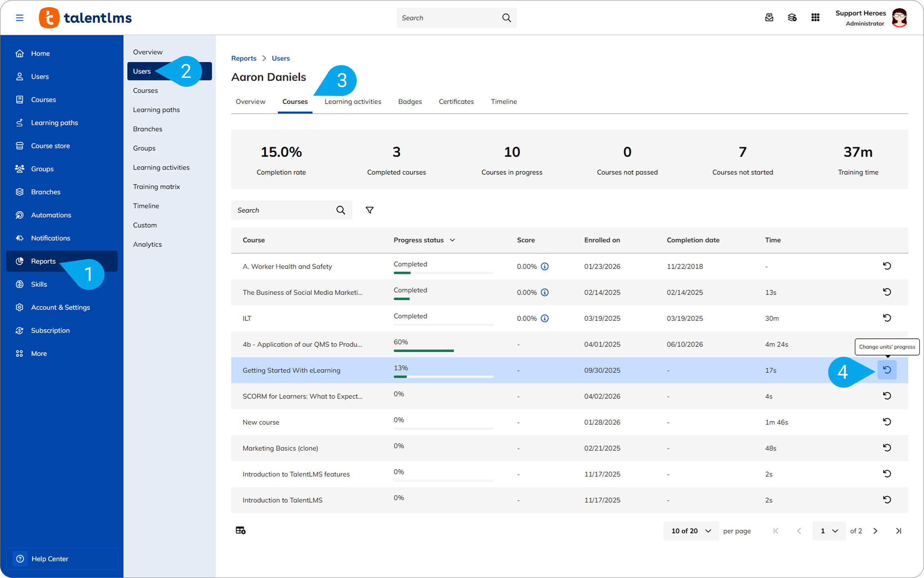Go to Home in the main sidebar
Screen dimensions: 924x578
[x=62, y=53]
